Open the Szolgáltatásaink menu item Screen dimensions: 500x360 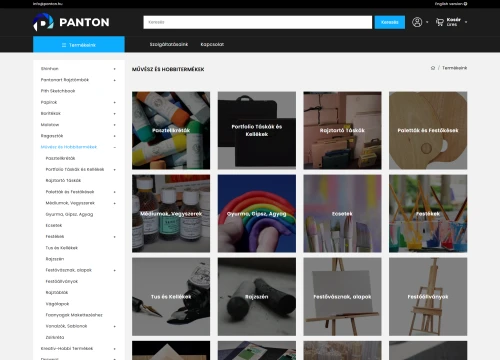click(169, 44)
